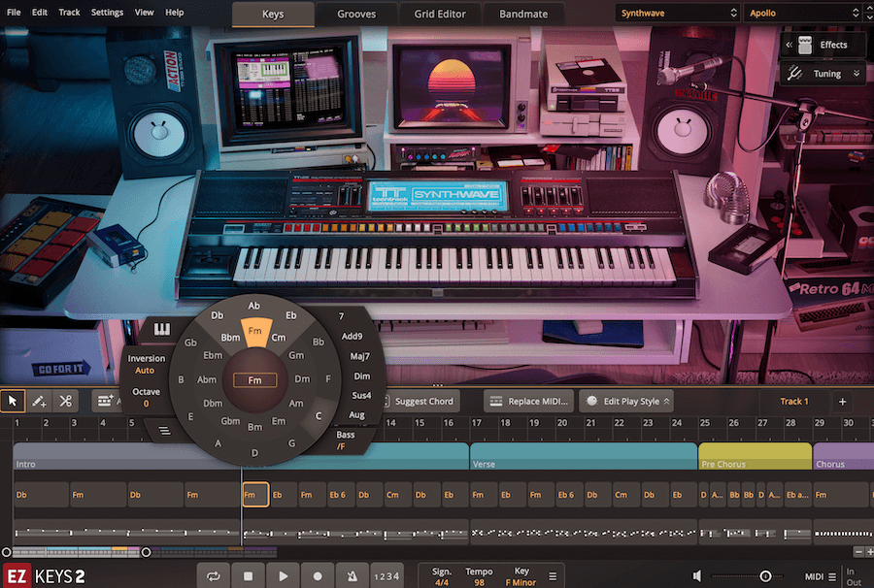Toggle the 7 chord extension
The image size is (874, 588).
point(341,316)
